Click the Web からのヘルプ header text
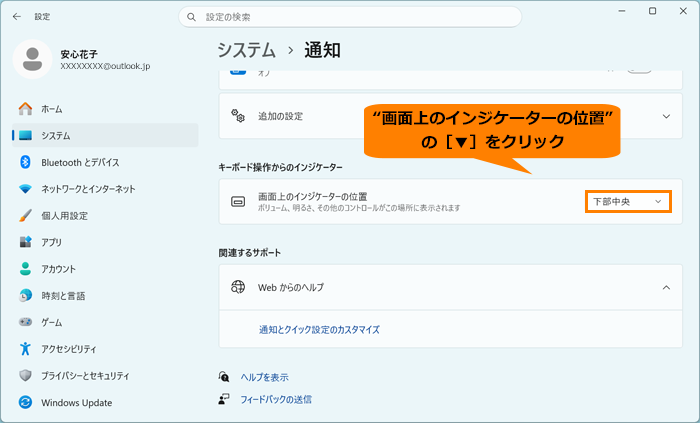The width and height of the screenshot is (700, 423). click(291, 287)
